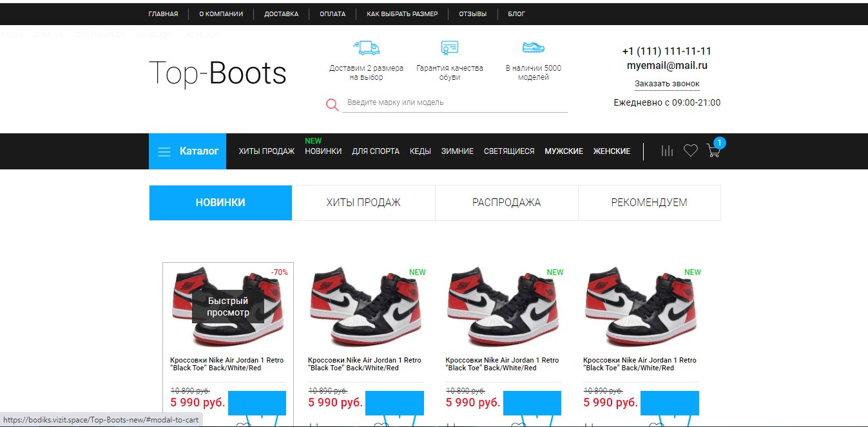Click the magnifier search icon
868x427 pixels.
(333, 105)
